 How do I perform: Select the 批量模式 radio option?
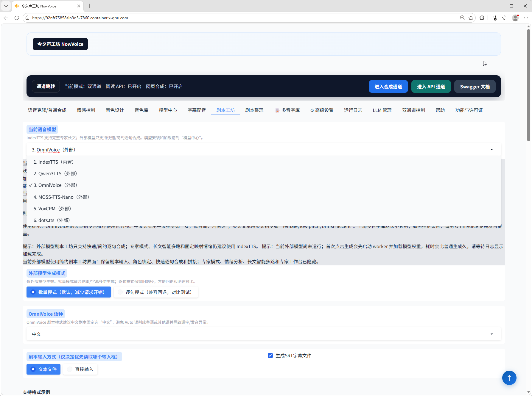[69, 292]
